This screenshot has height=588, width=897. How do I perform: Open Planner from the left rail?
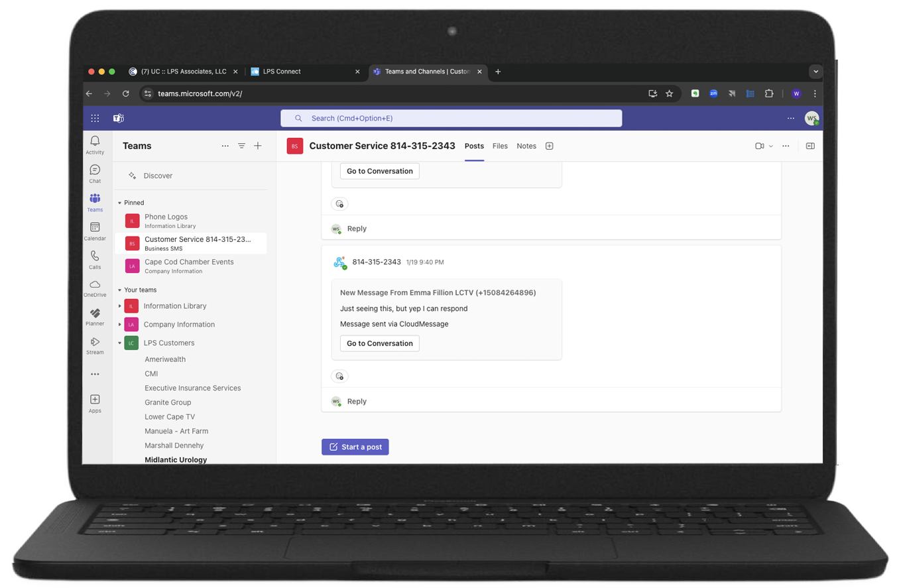(x=95, y=316)
